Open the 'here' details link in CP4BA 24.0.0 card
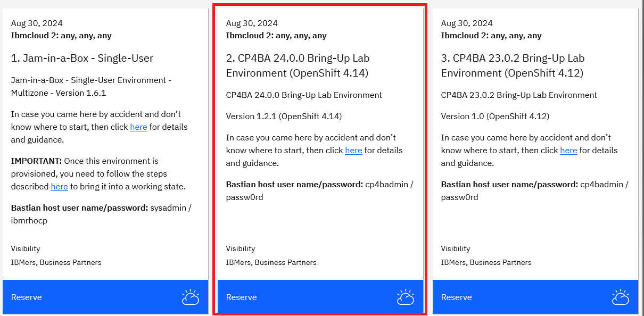 pyautogui.click(x=353, y=151)
